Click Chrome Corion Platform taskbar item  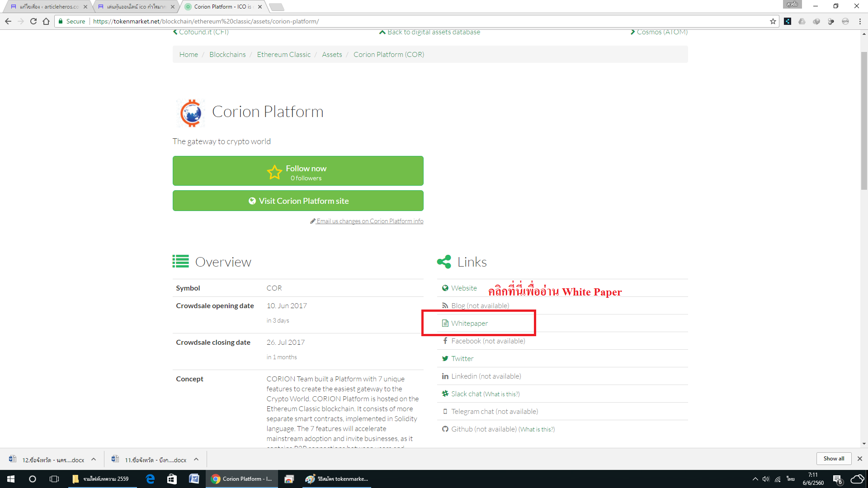coord(241,479)
